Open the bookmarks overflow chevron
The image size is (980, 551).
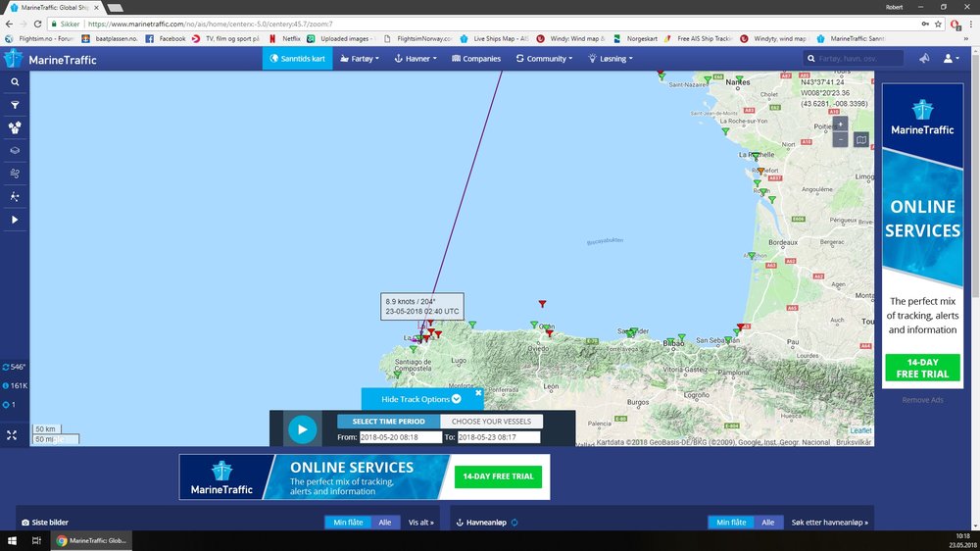[966, 39]
